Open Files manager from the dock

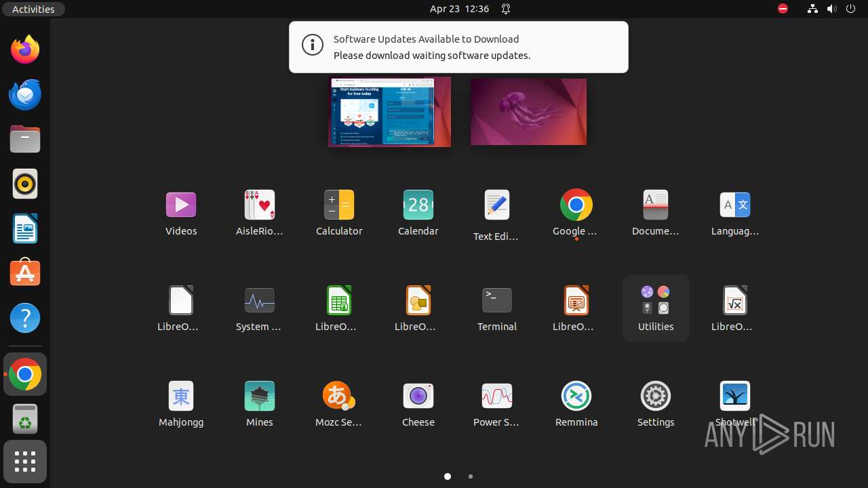click(25, 139)
